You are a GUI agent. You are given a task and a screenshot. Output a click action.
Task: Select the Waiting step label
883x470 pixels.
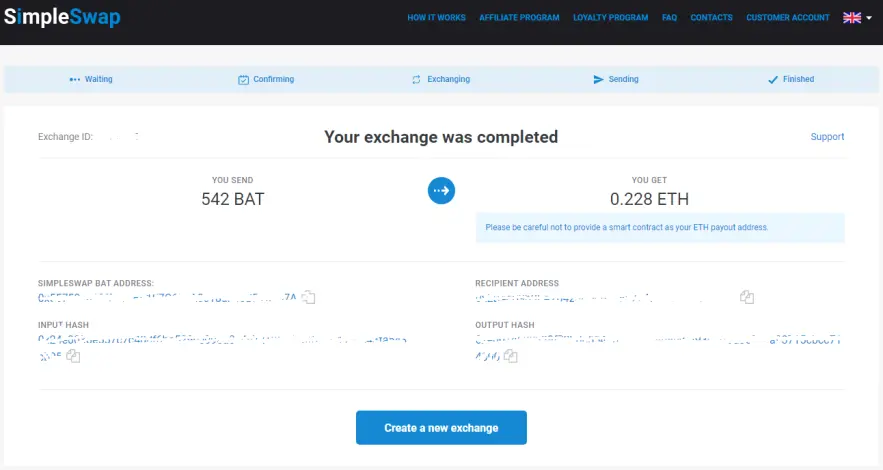coord(99,79)
